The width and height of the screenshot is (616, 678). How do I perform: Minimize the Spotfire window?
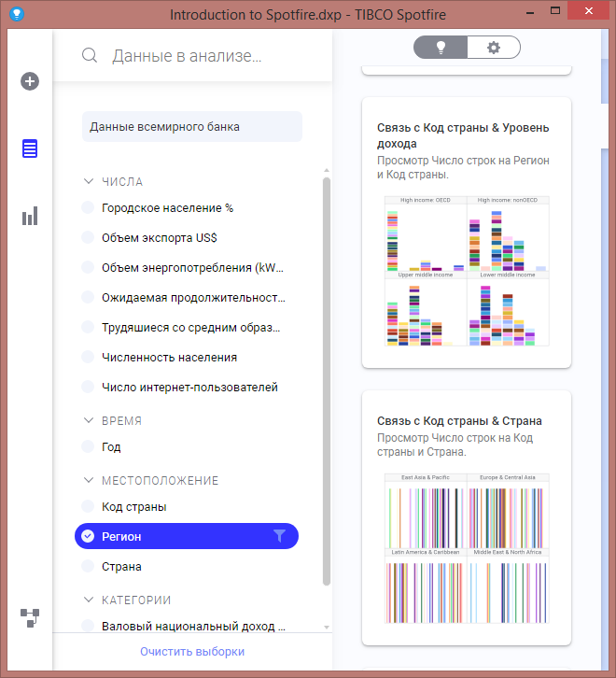click(529, 12)
